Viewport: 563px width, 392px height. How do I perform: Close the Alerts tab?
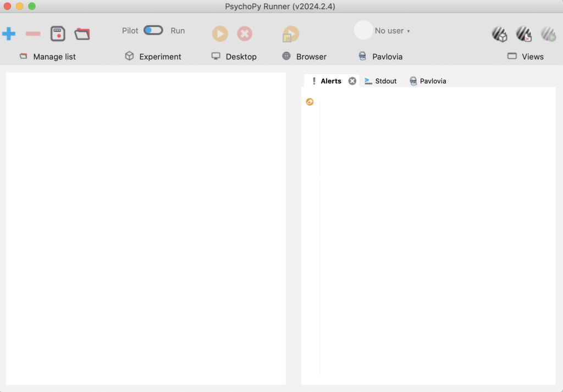(352, 81)
